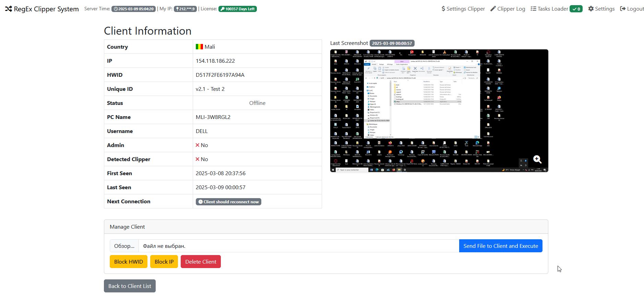Click the Unique ID value v2.1 - Test 2

(x=210, y=89)
